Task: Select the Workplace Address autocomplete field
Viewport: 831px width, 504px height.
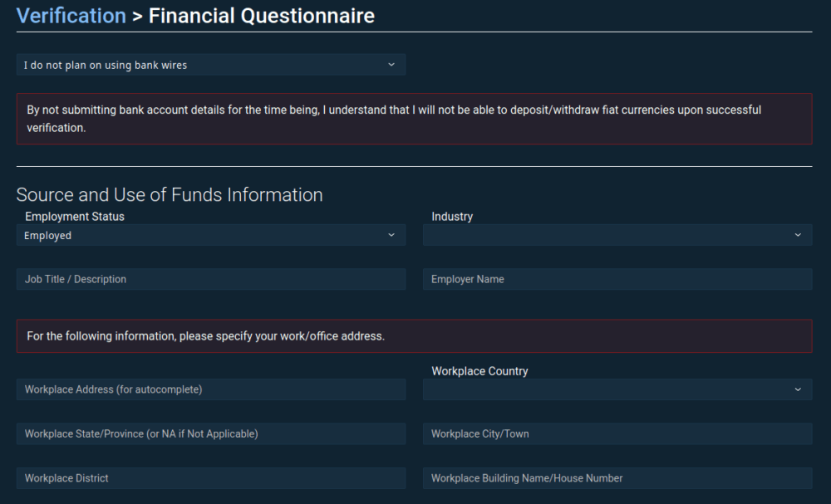Action: point(211,389)
